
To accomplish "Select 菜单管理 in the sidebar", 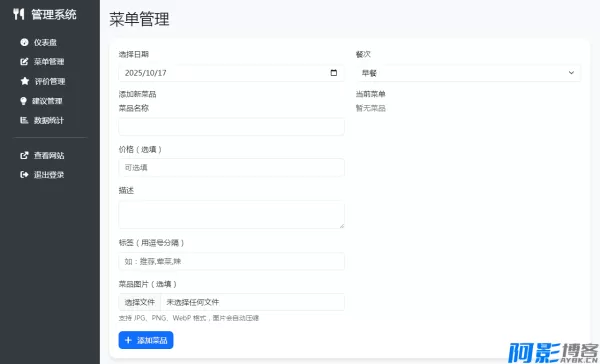I will [50, 62].
